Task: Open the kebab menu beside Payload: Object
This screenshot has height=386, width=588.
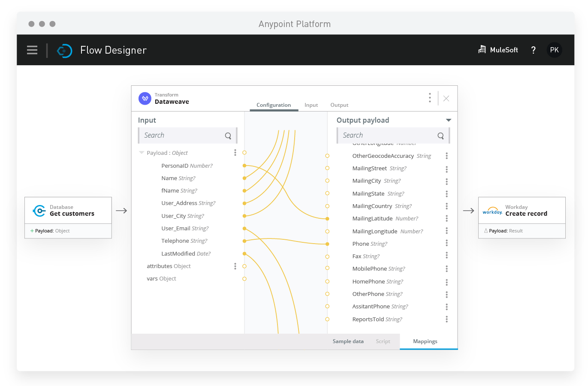Action: [x=235, y=152]
